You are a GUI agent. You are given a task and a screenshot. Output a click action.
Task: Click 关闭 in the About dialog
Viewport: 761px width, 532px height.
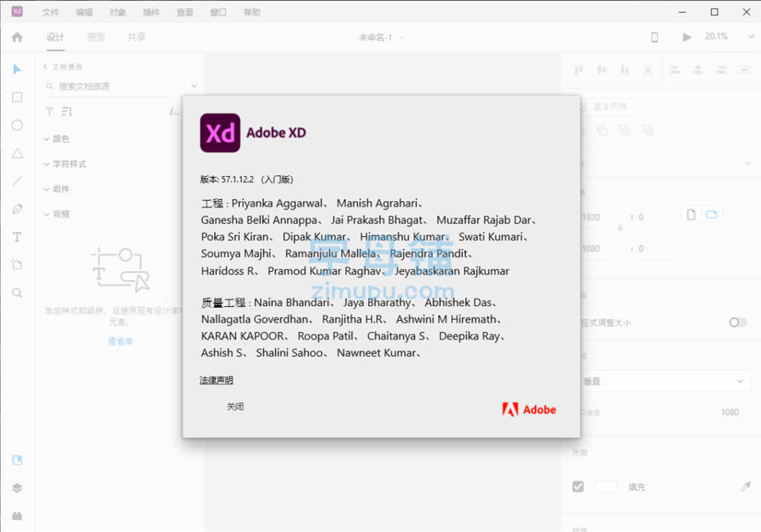(x=236, y=406)
